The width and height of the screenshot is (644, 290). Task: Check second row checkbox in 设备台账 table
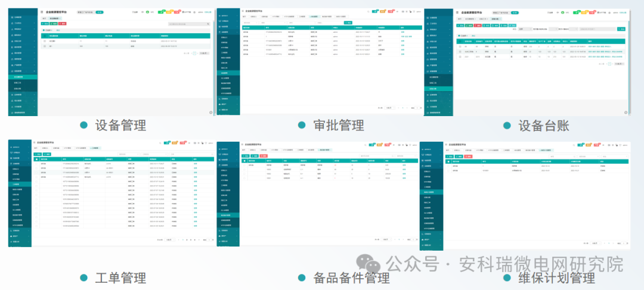coord(460,51)
